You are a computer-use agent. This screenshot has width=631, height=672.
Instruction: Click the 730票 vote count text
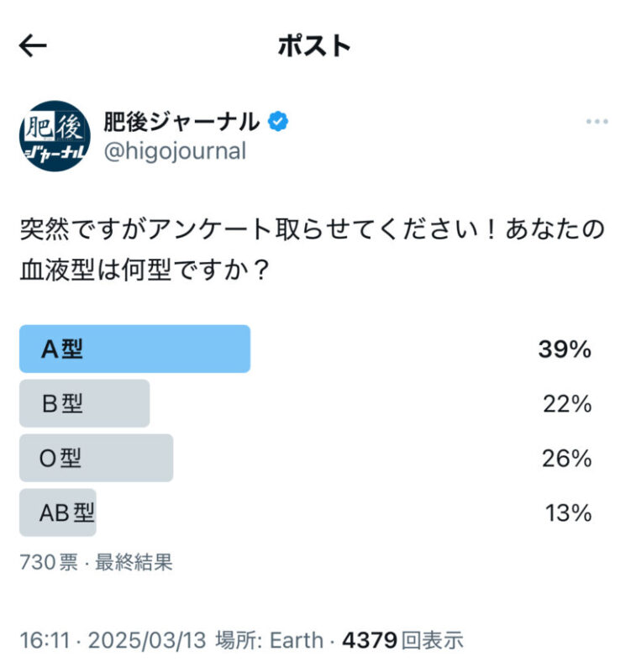coord(48,563)
